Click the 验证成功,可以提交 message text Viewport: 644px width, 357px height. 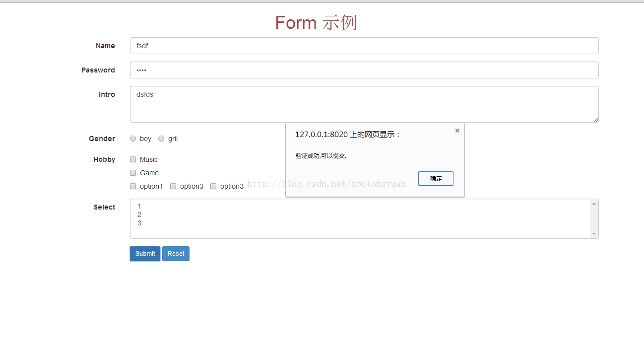point(321,155)
